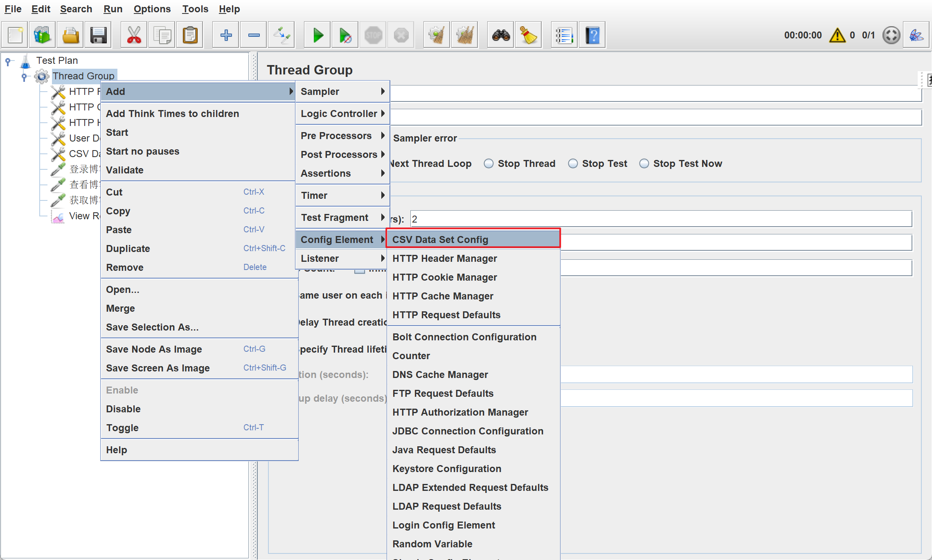Collapse the Thread Group tree node
Image resolution: width=932 pixels, height=560 pixels.
[24, 76]
